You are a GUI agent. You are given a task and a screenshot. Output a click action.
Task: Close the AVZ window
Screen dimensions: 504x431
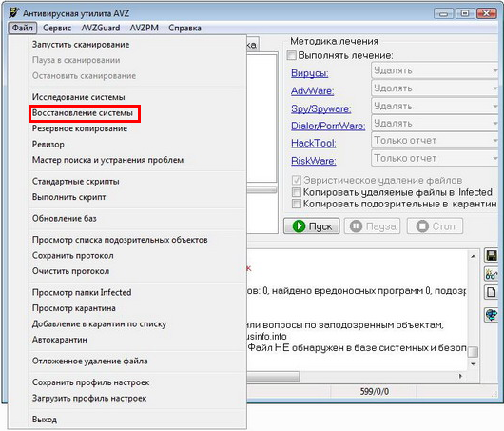tap(486, 13)
